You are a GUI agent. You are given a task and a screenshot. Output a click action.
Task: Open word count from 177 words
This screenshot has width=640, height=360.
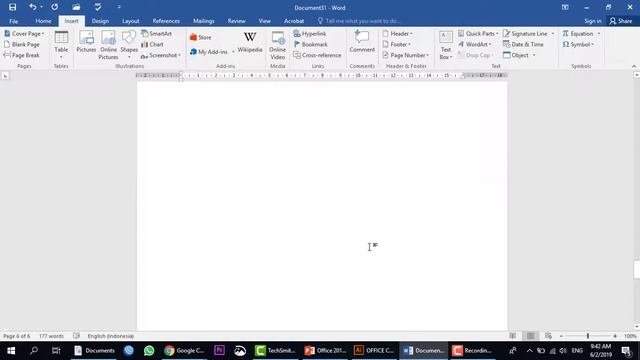tap(51, 336)
